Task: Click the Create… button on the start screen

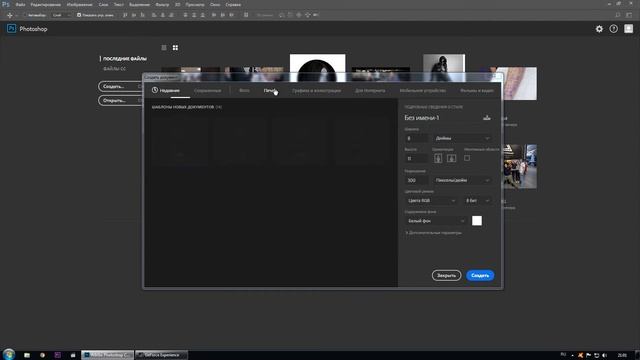Action: 120,87
